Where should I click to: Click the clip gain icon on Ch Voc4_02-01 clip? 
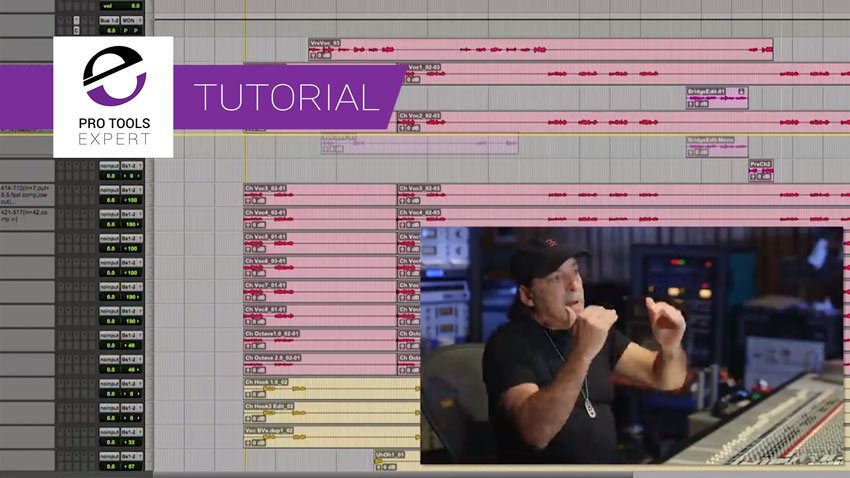(248, 225)
